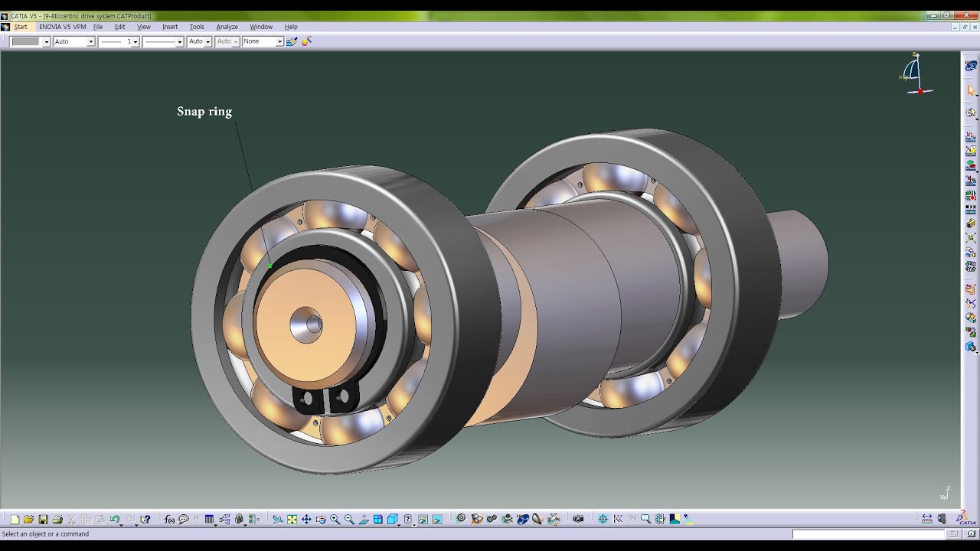Save the file with the floppy disk icon
The height and width of the screenshot is (551, 980).
pyautogui.click(x=43, y=520)
